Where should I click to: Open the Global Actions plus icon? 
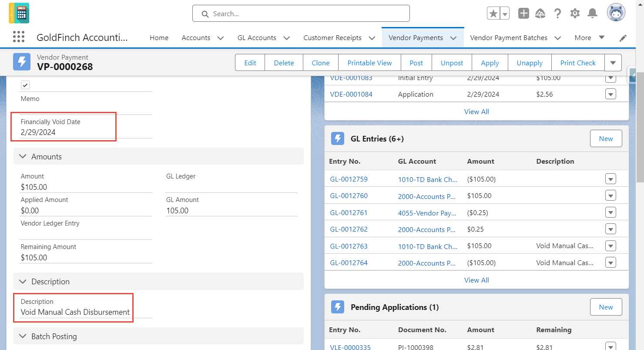click(523, 13)
